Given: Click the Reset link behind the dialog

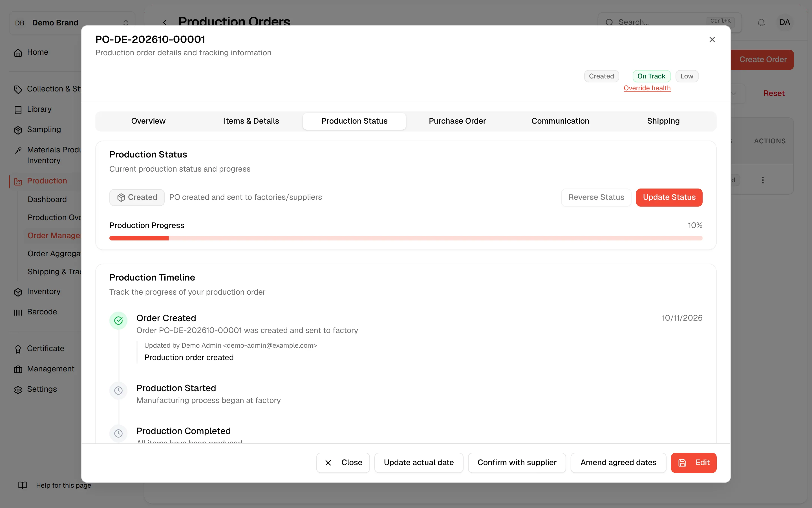Looking at the screenshot, I should [x=774, y=93].
